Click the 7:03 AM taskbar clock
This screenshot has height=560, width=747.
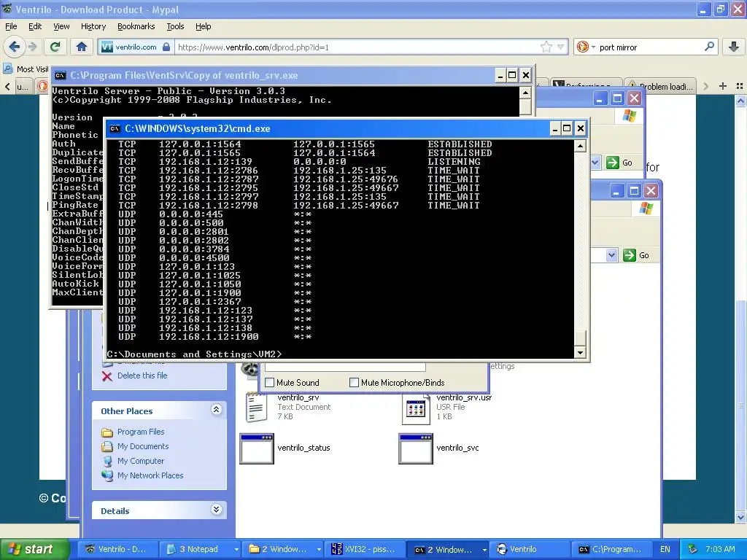720,549
